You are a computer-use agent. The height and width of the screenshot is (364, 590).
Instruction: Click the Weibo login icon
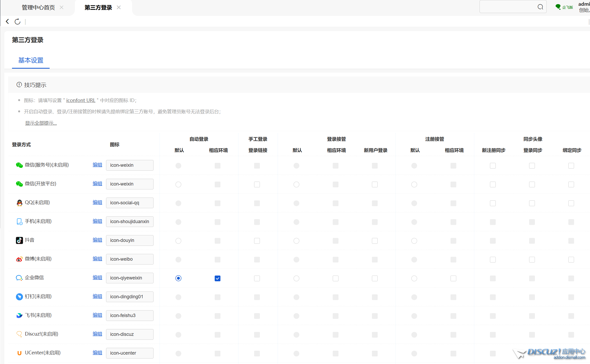pyautogui.click(x=19, y=259)
